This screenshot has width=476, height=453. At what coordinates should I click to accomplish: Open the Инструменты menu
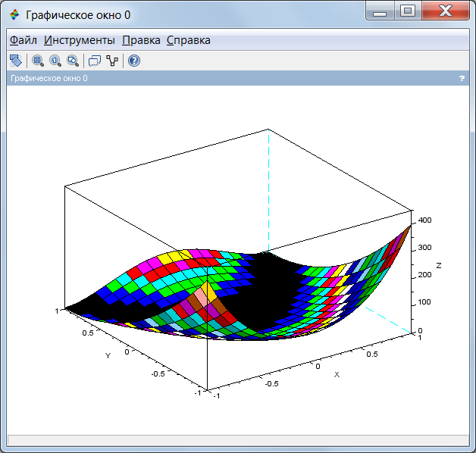click(x=80, y=40)
